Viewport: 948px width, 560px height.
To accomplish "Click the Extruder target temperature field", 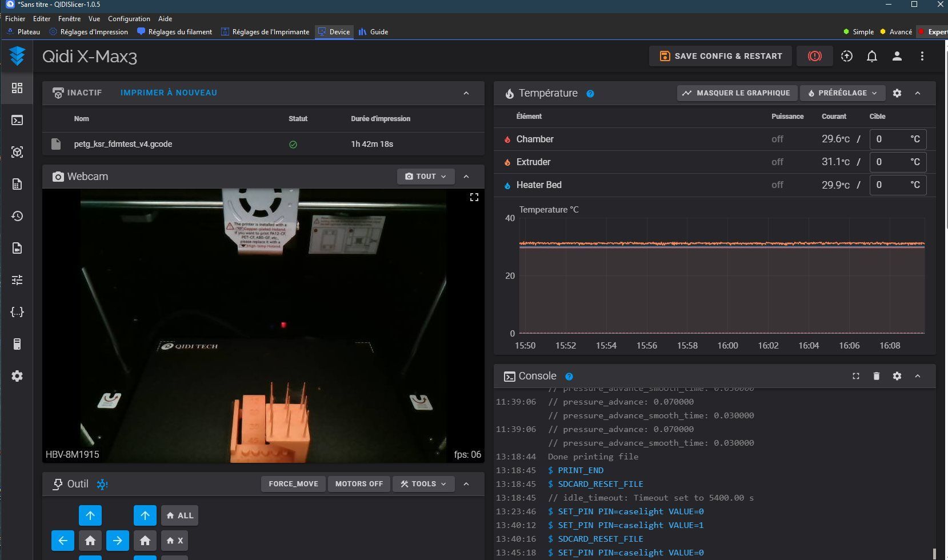I will pyautogui.click(x=890, y=162).
